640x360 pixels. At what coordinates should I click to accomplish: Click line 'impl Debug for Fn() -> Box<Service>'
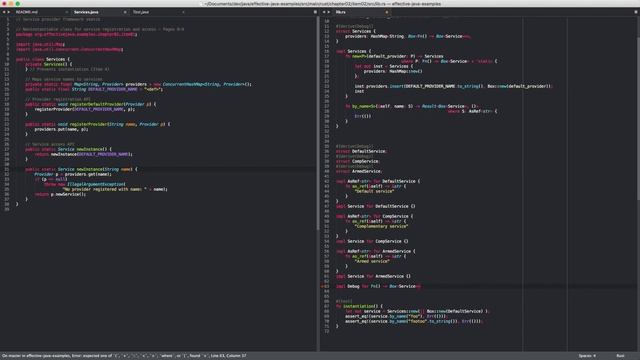click(x=378, y=287)
